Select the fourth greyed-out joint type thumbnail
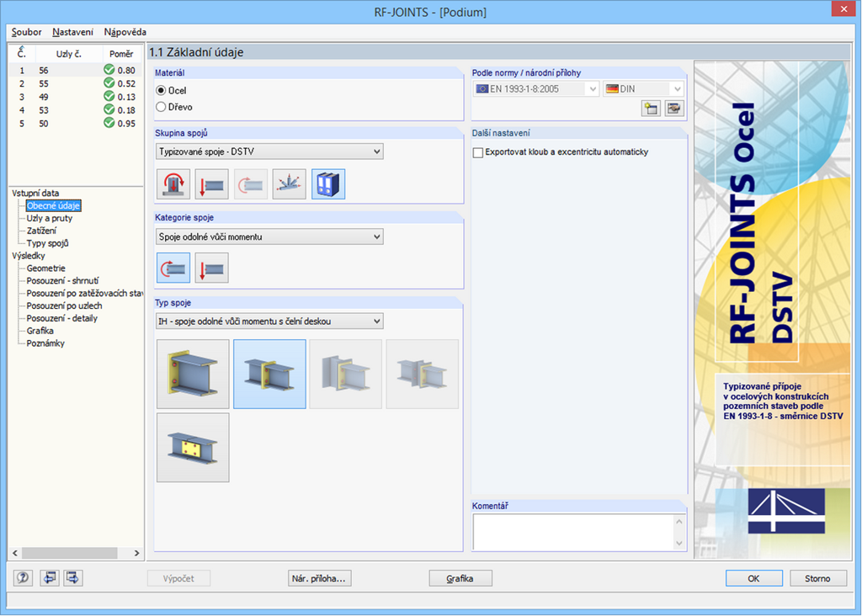The width and height of the screenshot is (862, 616). click(423, 374)
